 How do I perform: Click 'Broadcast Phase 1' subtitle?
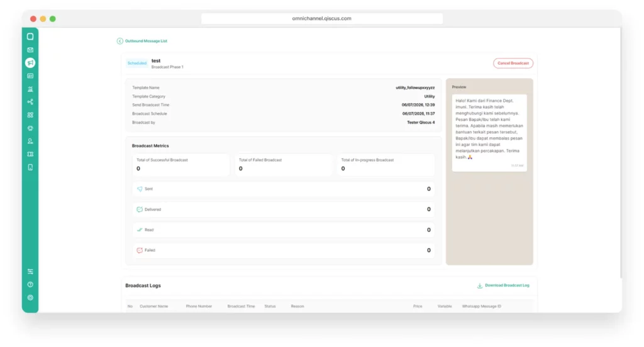[x=167, y=67]
